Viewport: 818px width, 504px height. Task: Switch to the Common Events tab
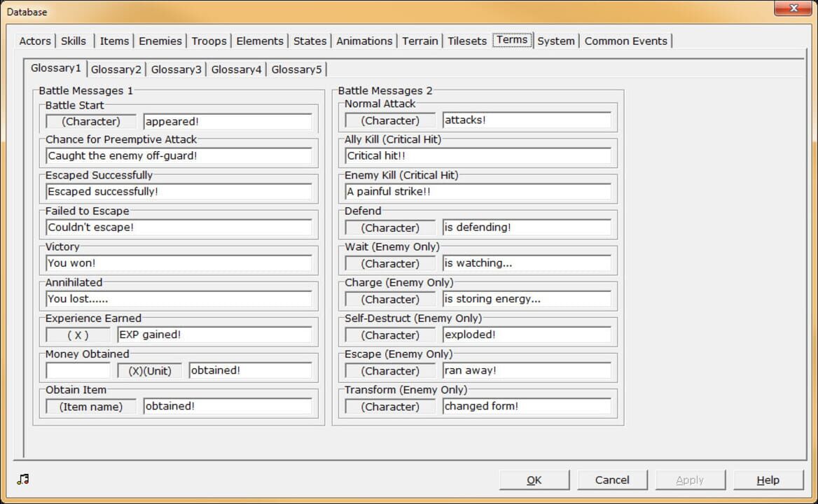626,41
